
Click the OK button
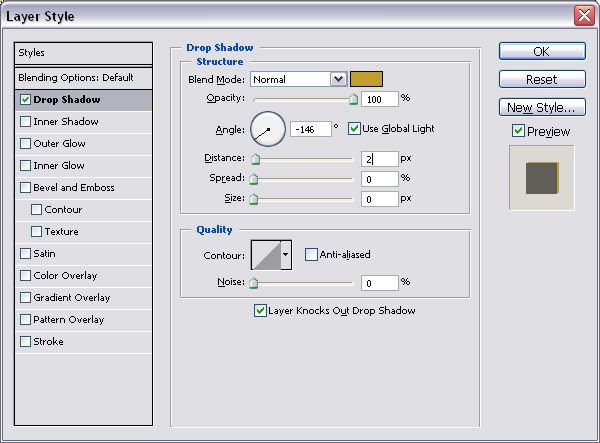coord(542,51)
